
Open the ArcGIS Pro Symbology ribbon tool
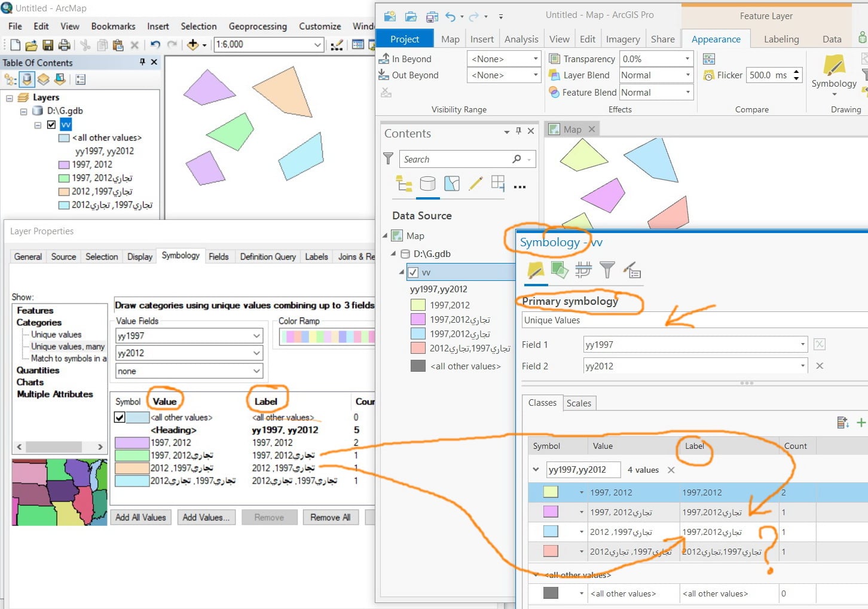coord(834,71)
